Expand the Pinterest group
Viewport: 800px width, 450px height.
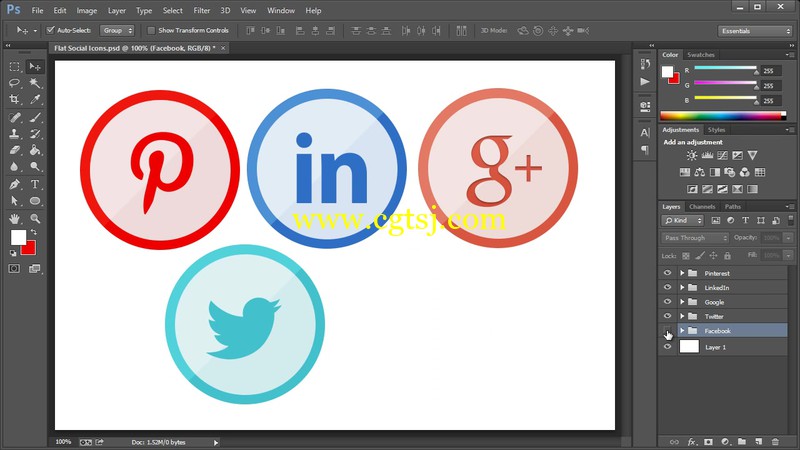point(682,273)
